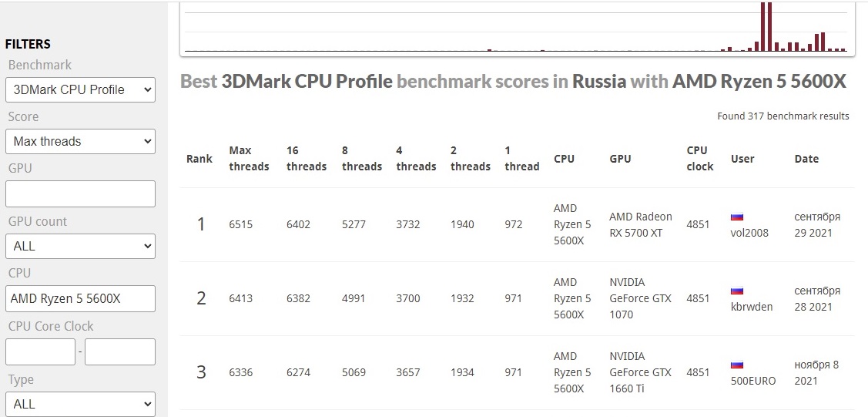Open user profile 500EURO
The height and width of the screenshot is (417, 868).
click(752, 381)
